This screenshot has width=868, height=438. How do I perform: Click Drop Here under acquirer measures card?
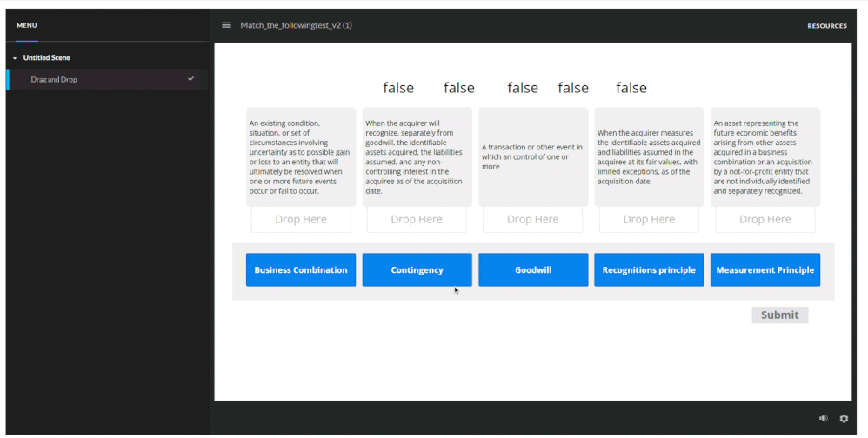[x=649, y=220]
